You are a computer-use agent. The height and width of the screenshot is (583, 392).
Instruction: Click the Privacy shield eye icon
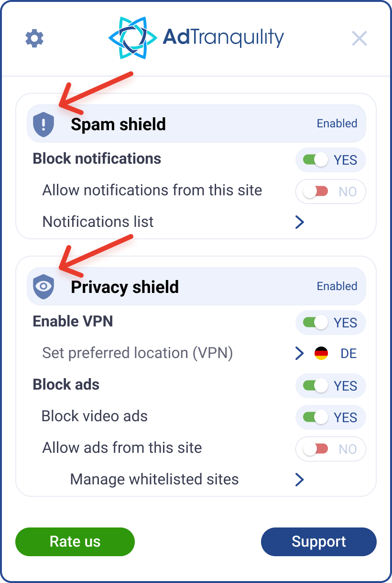click(x=44, y=287)
